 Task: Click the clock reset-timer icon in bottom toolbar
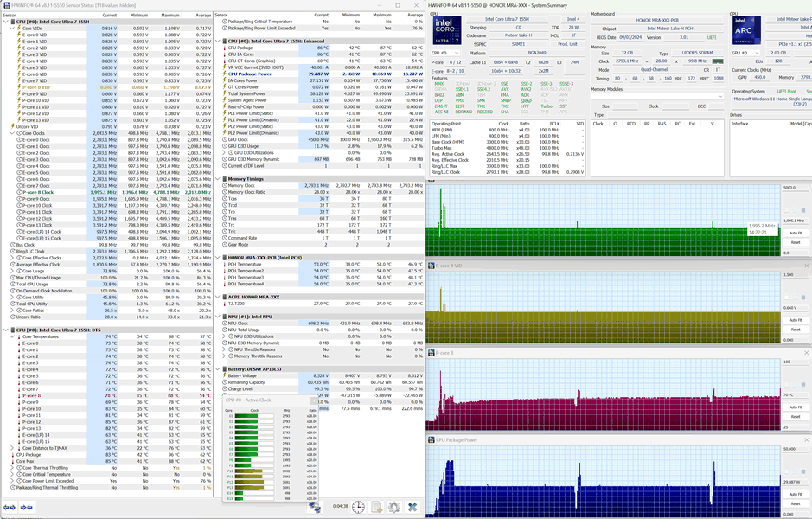click(x=358, y=507)
